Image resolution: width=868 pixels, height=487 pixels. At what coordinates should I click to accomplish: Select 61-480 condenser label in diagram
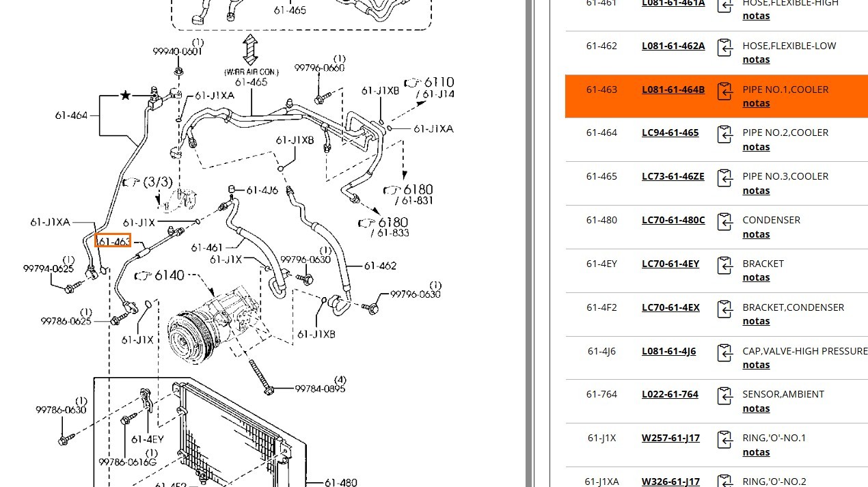(x=340, y=483)
